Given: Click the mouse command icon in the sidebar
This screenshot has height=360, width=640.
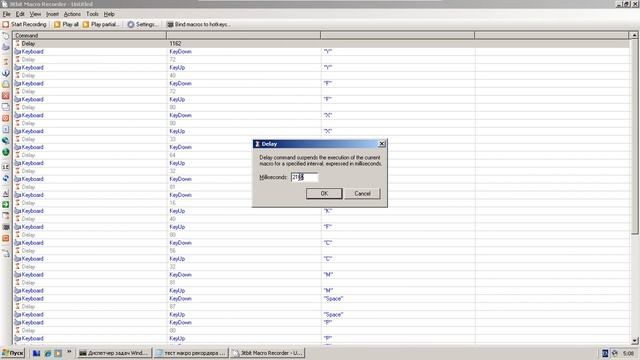Looking at the screenshot, I should [x=6, y=37].
